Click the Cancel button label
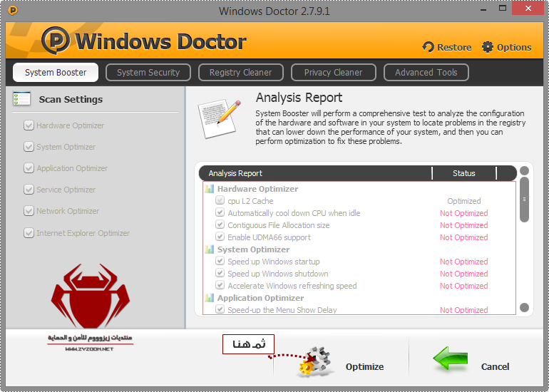The width and height of the screenshot is (549, 392). tap(495, 366)
